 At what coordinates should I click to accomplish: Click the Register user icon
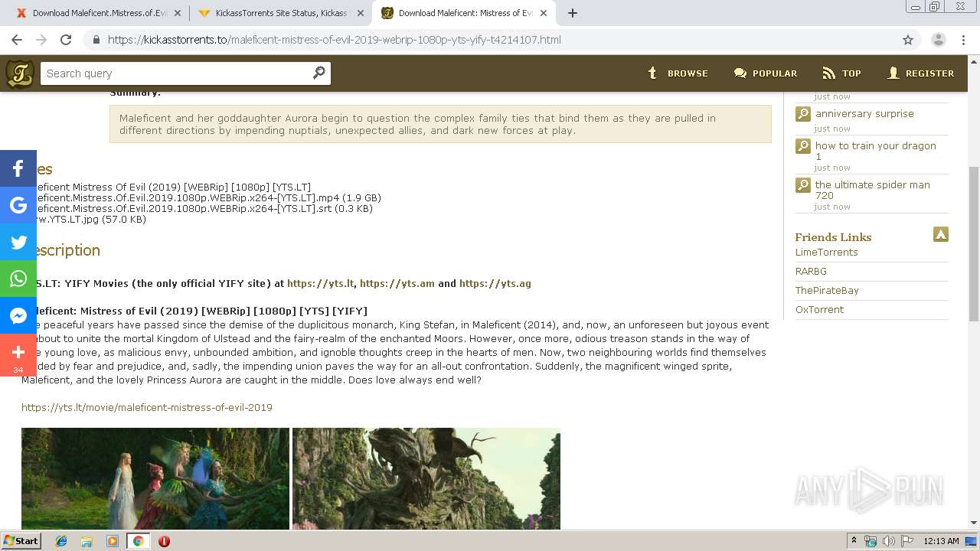pyautogui.click(x=893, y=73)
